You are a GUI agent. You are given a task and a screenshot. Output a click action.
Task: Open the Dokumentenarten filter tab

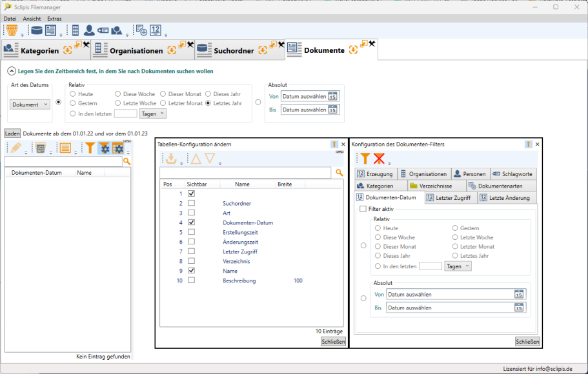tap(502, 186)
